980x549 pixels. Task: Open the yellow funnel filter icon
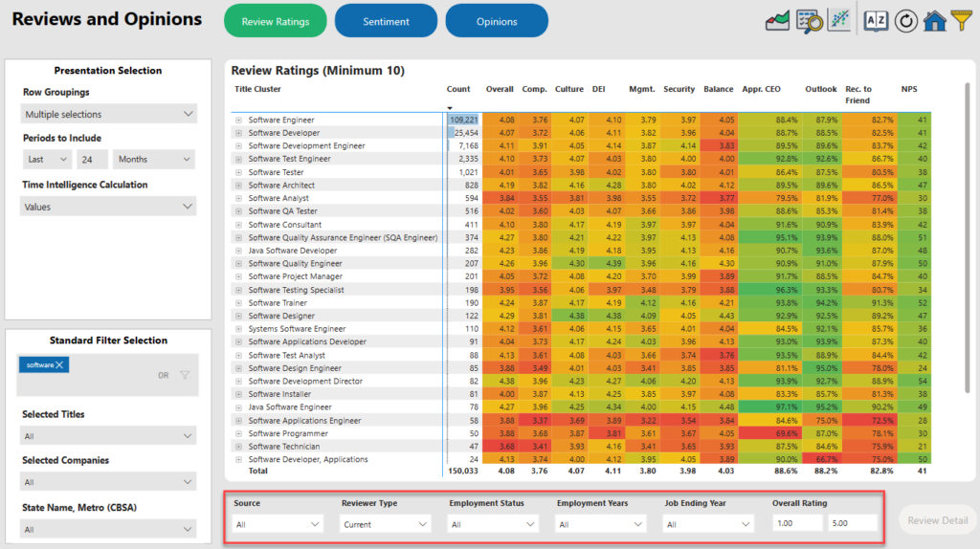[961, 20]
